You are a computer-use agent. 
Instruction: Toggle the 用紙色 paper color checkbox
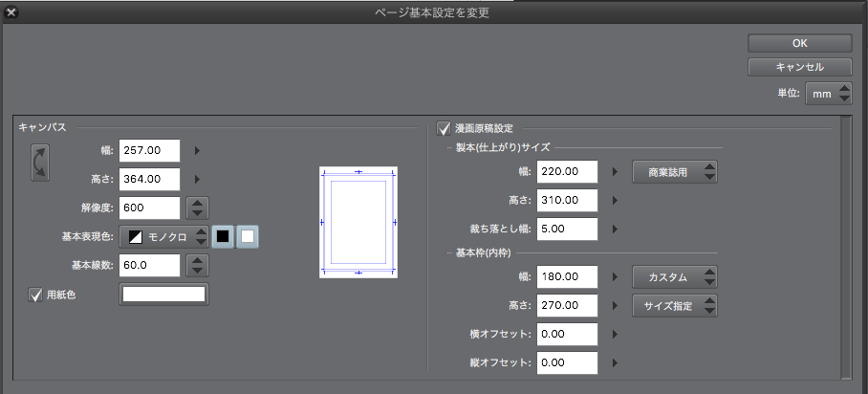[36, 295]
